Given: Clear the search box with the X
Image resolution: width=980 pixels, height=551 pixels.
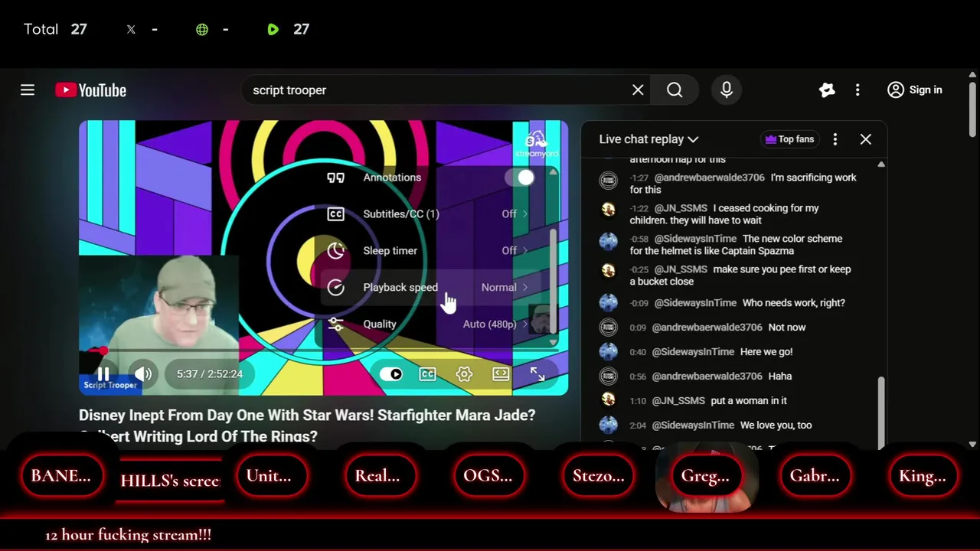Looking at the screenshot, I should [638, 90].
